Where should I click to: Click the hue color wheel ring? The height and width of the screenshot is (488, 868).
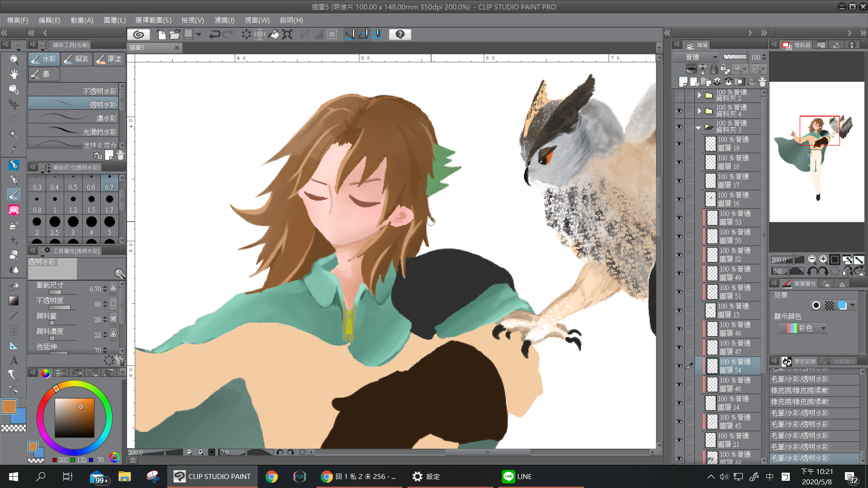click(x=75, y=384)
